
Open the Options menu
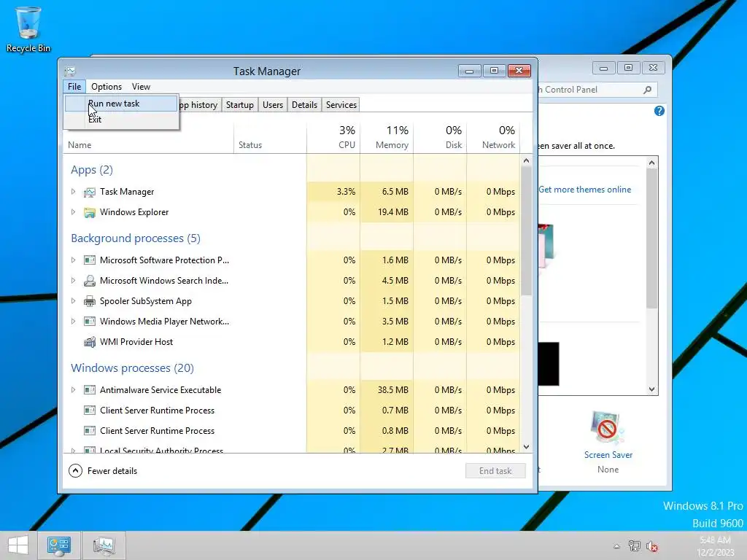coord(107,87)
